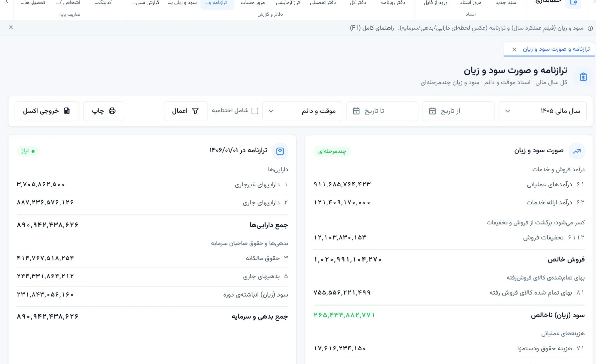Click the income statement trend arrow icon
This screenshot has height=364, width=596.
point(577,151)
